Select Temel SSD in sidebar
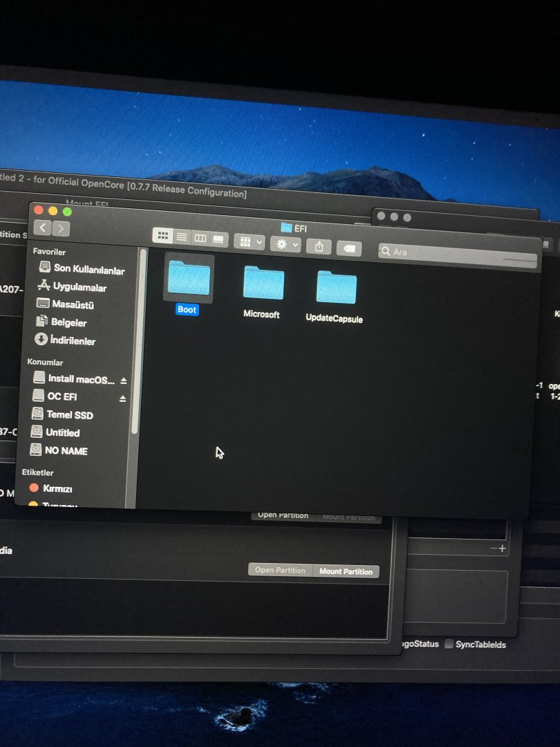This screenshot has width=560, height=747. pyautogui.click(x=62, y=414)
